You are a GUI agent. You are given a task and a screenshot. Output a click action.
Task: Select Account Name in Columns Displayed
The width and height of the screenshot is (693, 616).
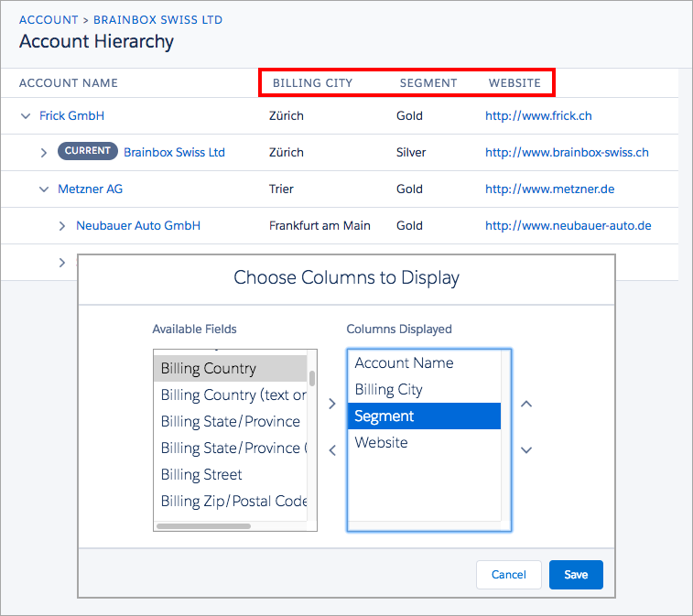coord(404,363)
